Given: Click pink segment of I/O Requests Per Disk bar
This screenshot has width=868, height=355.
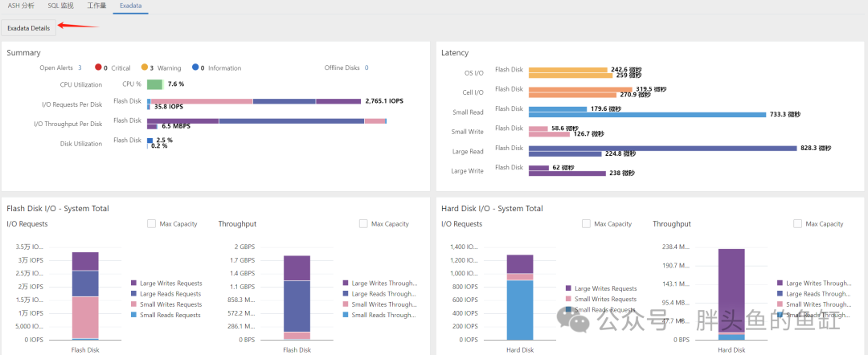Looking at the screenshot, I should point(202,101).
